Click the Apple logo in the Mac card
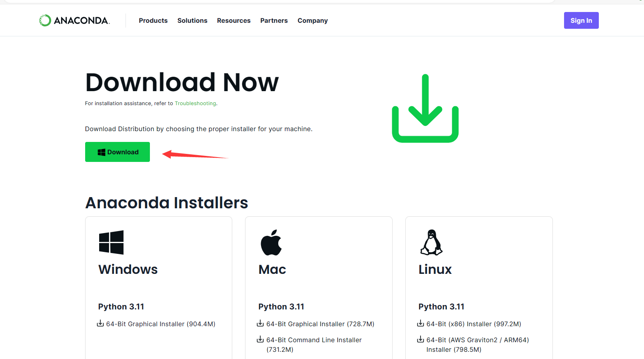Screen dimensions: 644x359 pyautogui.click(x=271, y=242)
